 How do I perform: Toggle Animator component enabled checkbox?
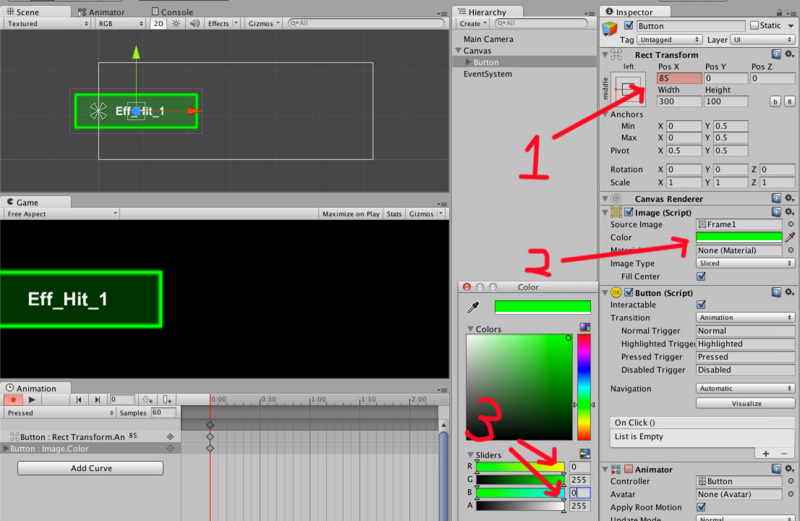tap(629, 469)
